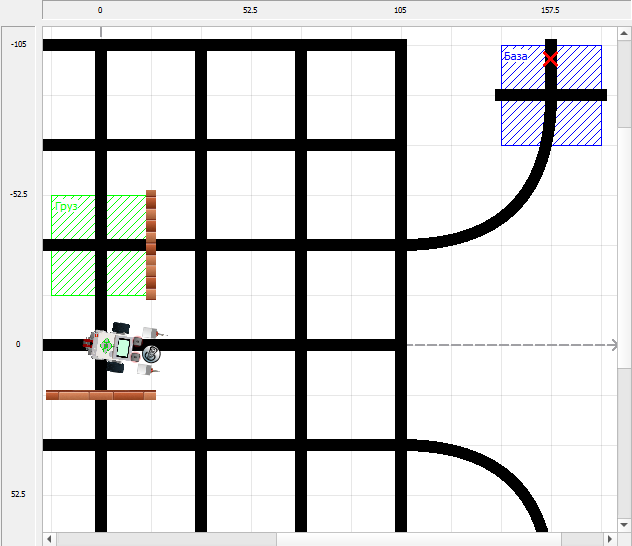The width and height of the screenshot is (632, 546).
Task: Select the robot on the grid
Action: point(124,347)
